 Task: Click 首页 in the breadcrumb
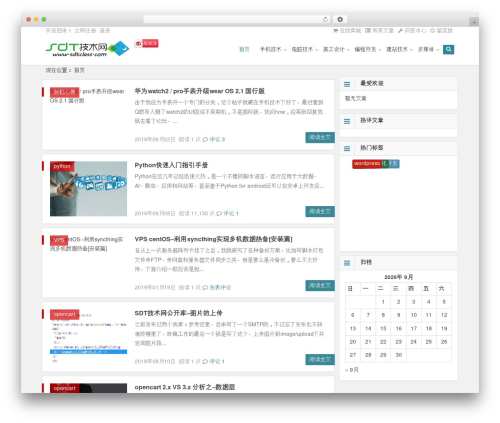click(x=79, y=70)
